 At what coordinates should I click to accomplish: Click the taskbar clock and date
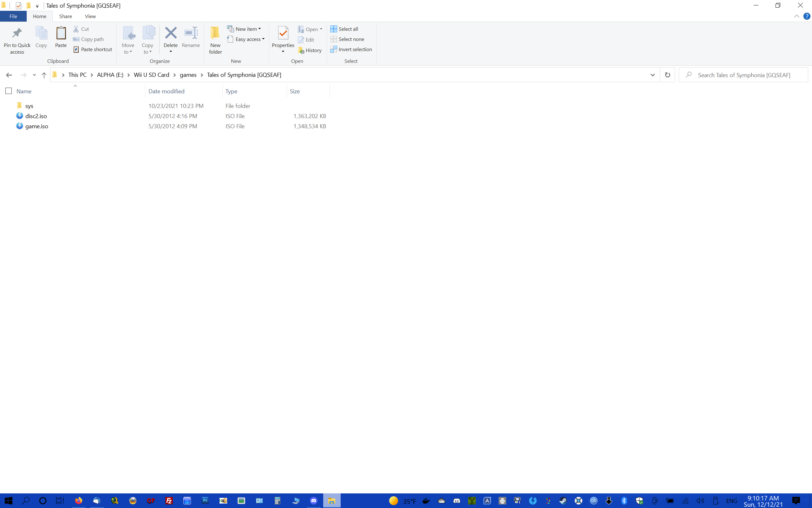pyautogui.click(x=763, y=501)
